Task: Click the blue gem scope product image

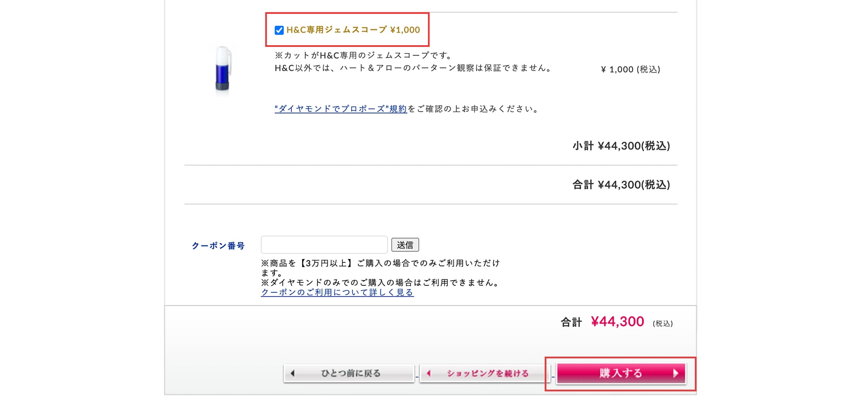Action: tap(223, 69)
